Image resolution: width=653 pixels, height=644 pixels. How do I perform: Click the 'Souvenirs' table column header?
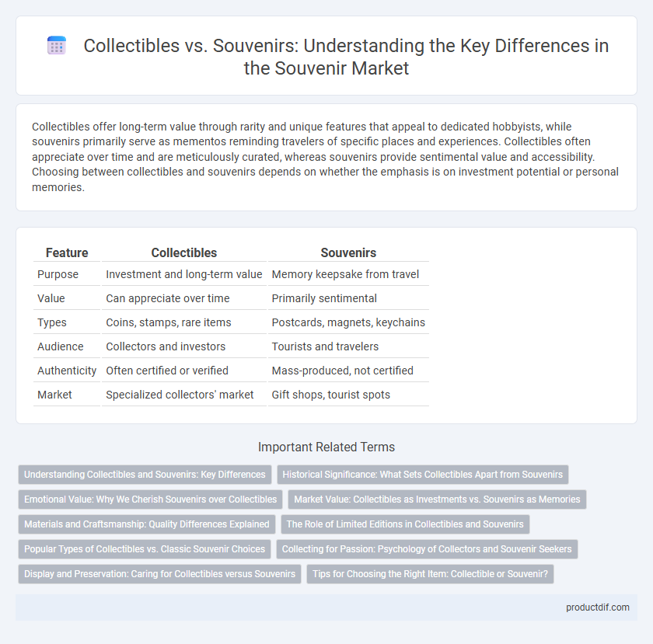coord(348,252)
